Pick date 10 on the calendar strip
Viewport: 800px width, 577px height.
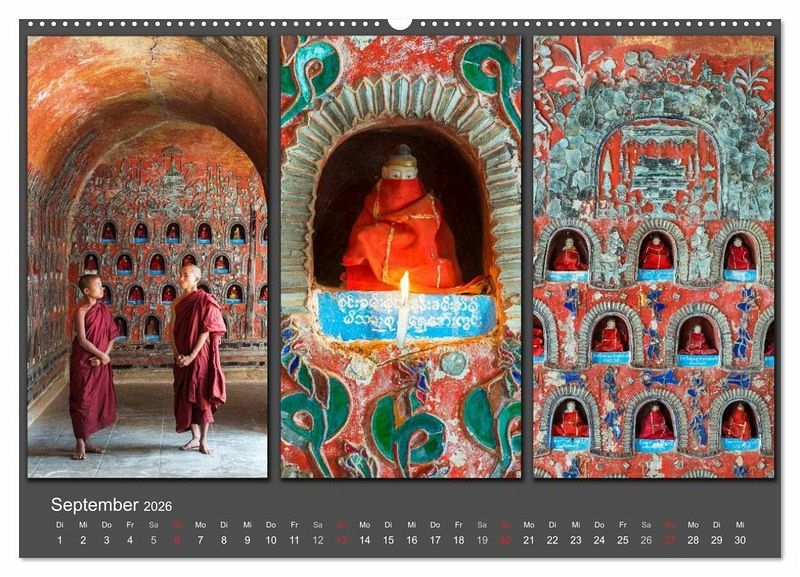271,540
